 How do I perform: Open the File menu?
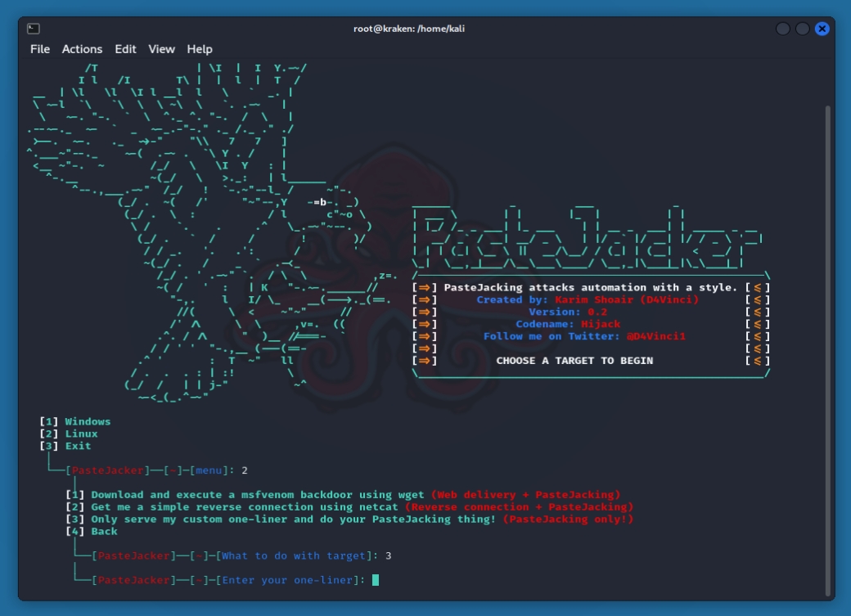click(40, 49)
